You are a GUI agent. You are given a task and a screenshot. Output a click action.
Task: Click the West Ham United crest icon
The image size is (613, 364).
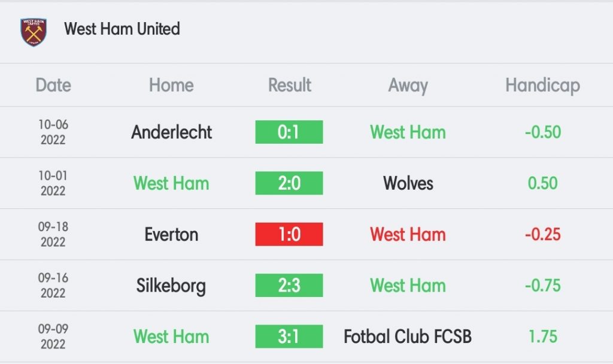(x=34, y=32)
